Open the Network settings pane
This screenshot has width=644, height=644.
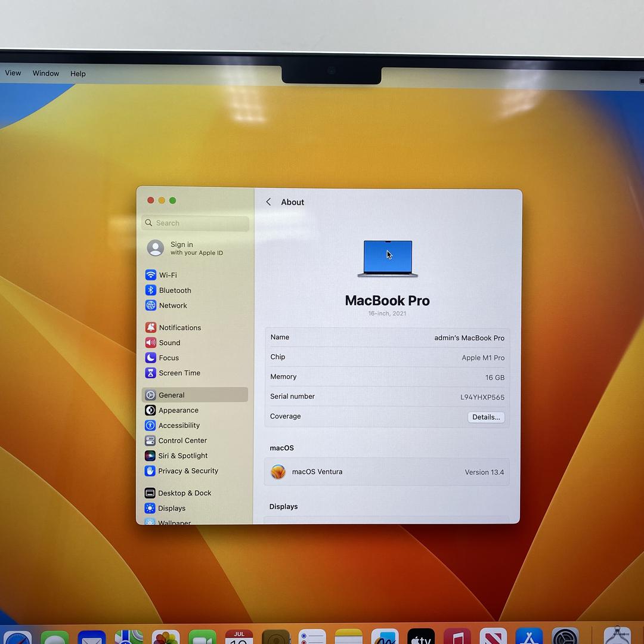point(173,305)
